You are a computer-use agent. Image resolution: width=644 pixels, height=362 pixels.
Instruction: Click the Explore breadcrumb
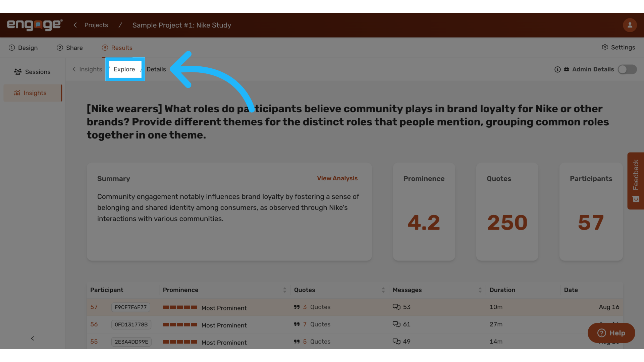[124, 69]
